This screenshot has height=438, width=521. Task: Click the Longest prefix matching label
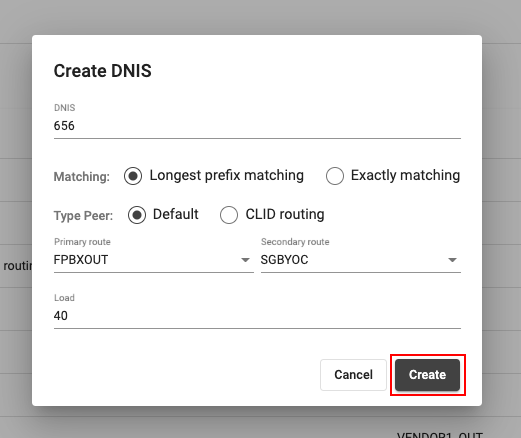pyautogui.click(x=227, y=175)
